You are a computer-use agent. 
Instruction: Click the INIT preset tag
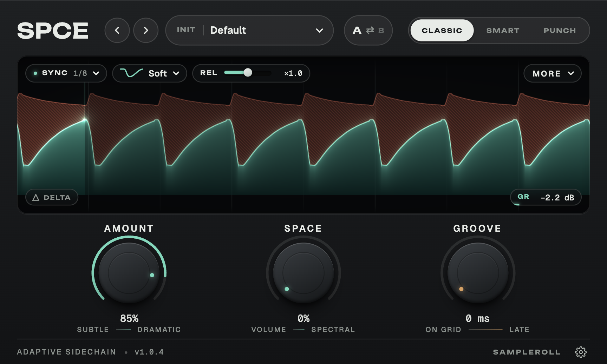pos(186,30)
